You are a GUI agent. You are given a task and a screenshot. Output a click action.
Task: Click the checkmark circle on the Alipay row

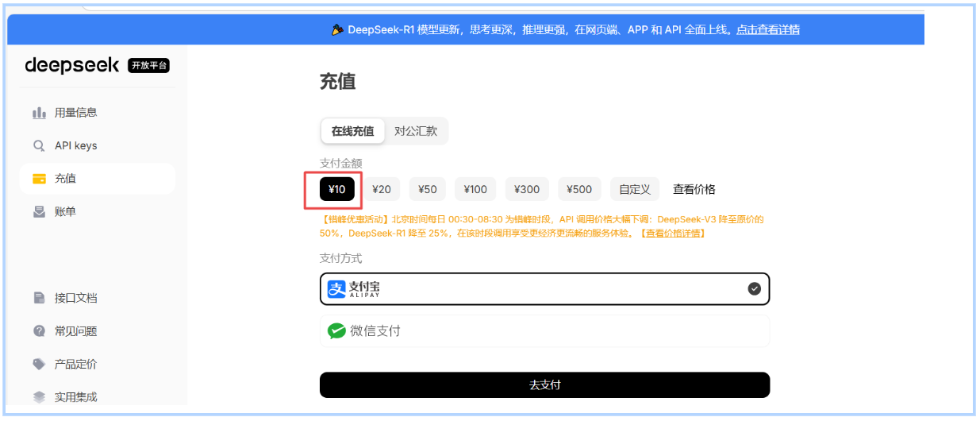pyautogui.click(x=754, y=289)
